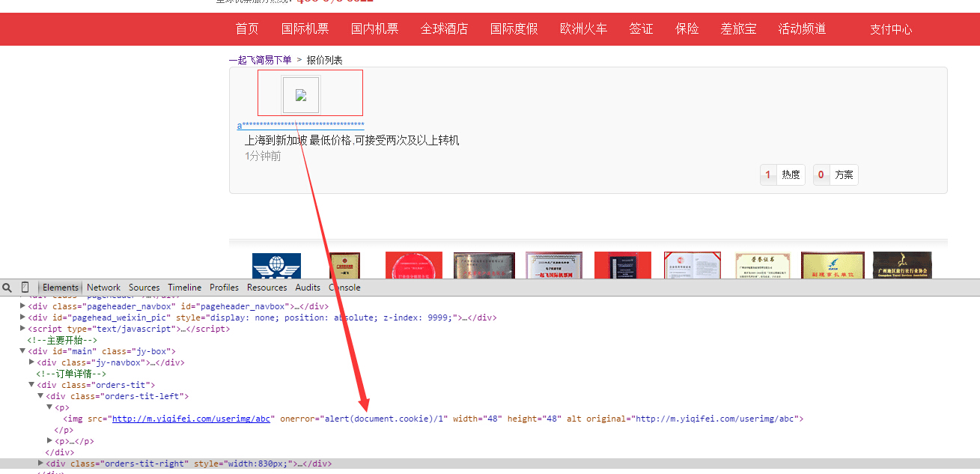
Task: Switch to the Network tab
Action: (x=103, y=288)
